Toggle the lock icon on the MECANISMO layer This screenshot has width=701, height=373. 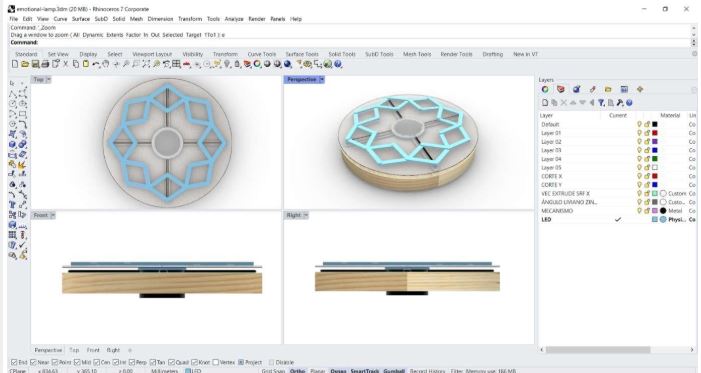click(646, 211)
